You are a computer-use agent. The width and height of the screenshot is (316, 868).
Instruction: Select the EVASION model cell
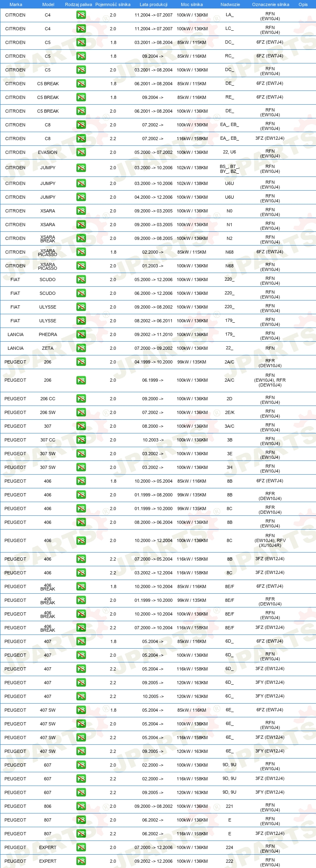(x=48, y=152)
